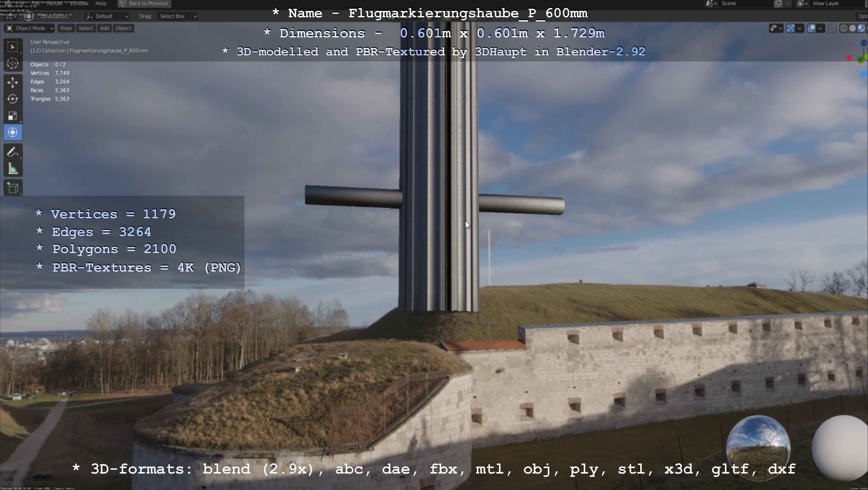Click the "User Perspective" label
868x490 pixels.
pos(50,42)
